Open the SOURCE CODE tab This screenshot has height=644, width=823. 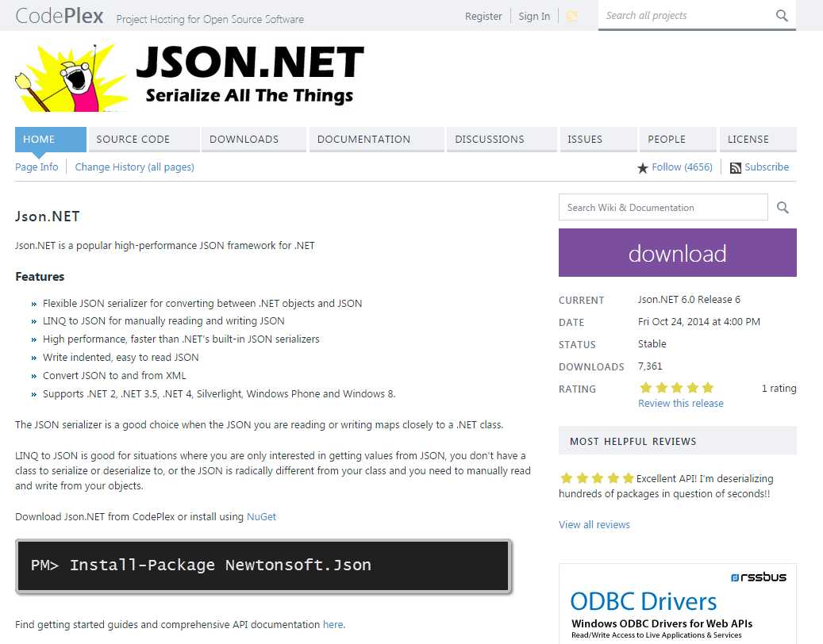tap(144, 140)
